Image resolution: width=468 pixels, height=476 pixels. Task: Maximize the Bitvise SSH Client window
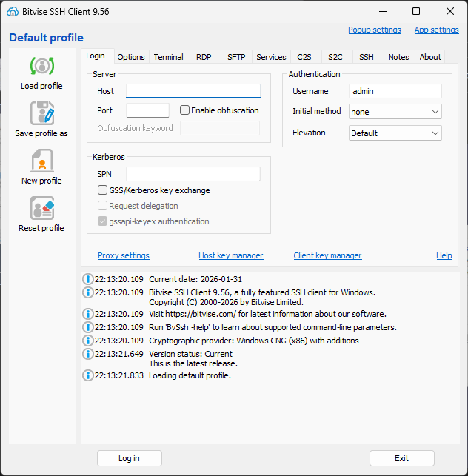[x=416, y=12]
